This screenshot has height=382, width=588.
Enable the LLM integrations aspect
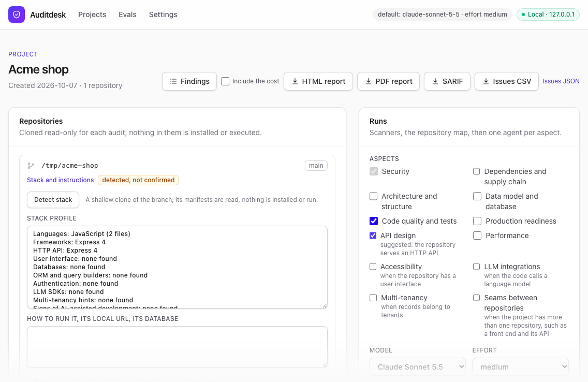pos(476,267)
